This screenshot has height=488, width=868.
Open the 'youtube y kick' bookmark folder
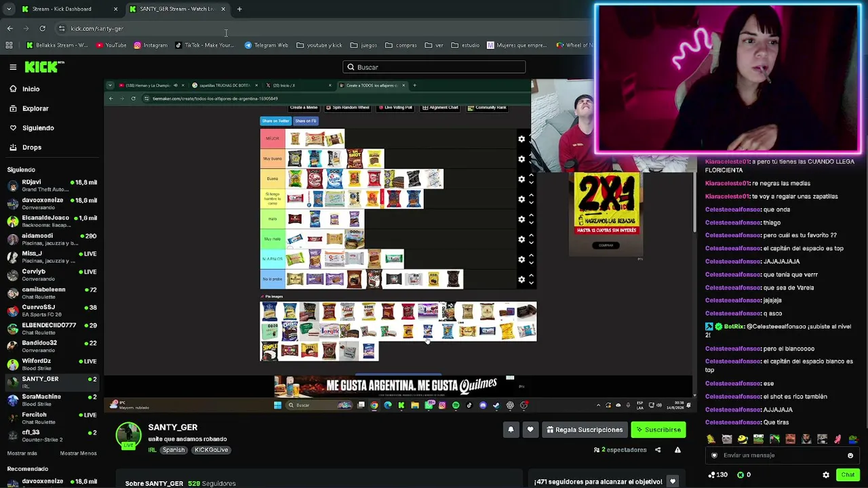point(319,45)
